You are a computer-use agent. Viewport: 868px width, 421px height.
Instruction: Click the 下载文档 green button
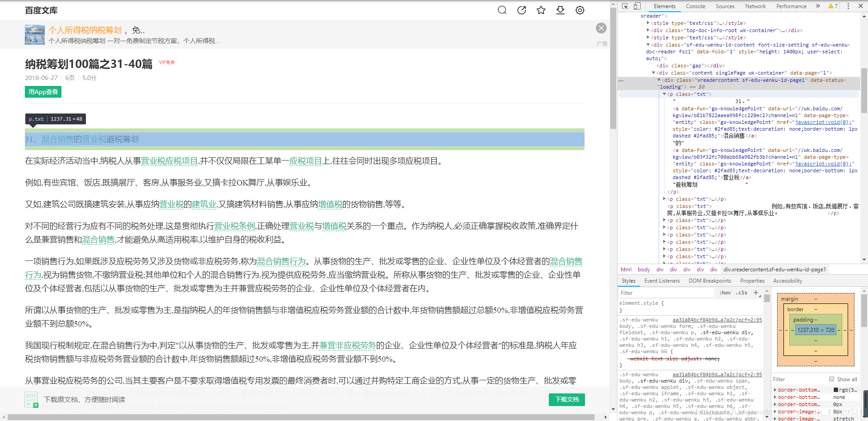pos(567,399)
